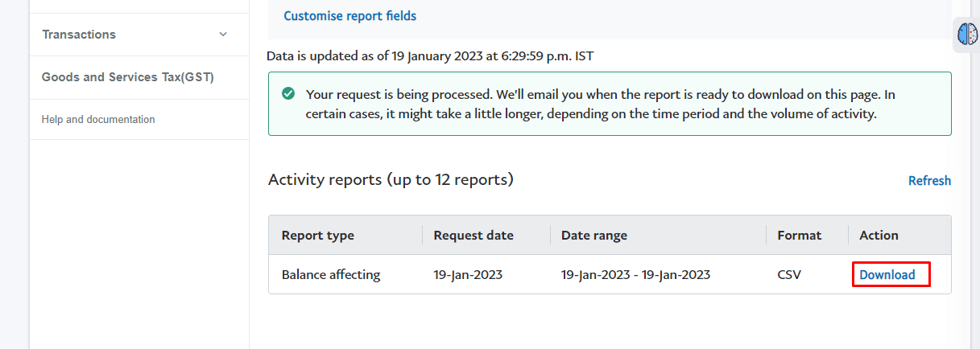Screen dimensions: 980x349
Task: Download the Balance affecting report
Action: click(887, 274)
